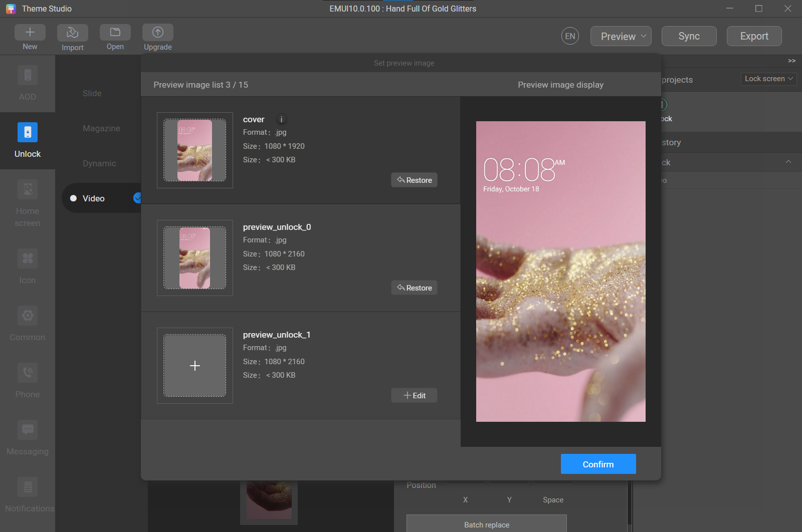Viewport: 802px width, 532px height.
Task: Confirm the preview image settings
Action: coord(598,464)
